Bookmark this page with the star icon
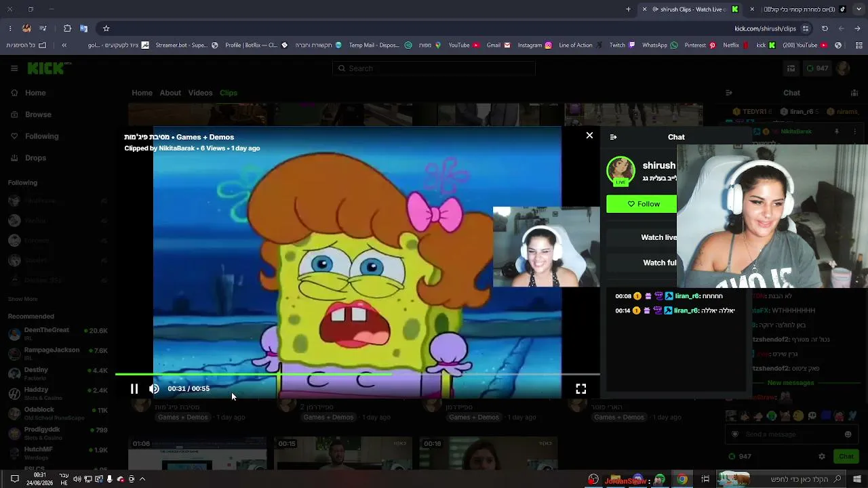The height and width of the screenshot is (488, 868). tap(106, 28)
